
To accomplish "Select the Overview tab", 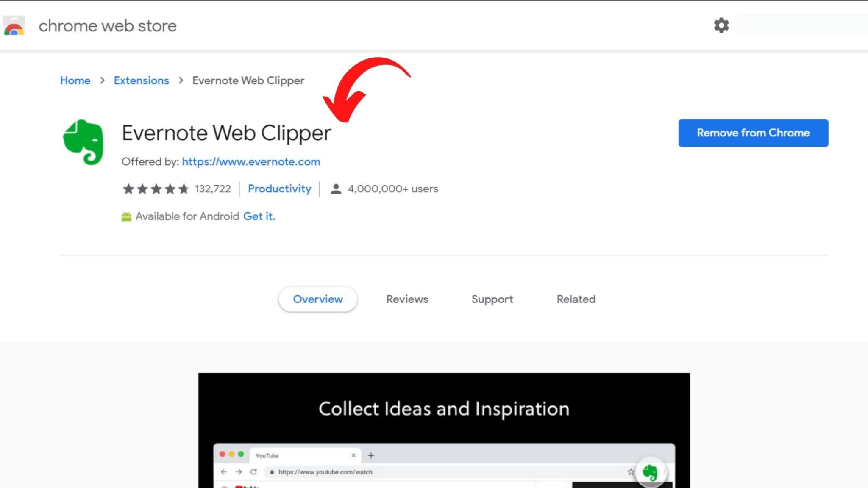I will (318, 299).
